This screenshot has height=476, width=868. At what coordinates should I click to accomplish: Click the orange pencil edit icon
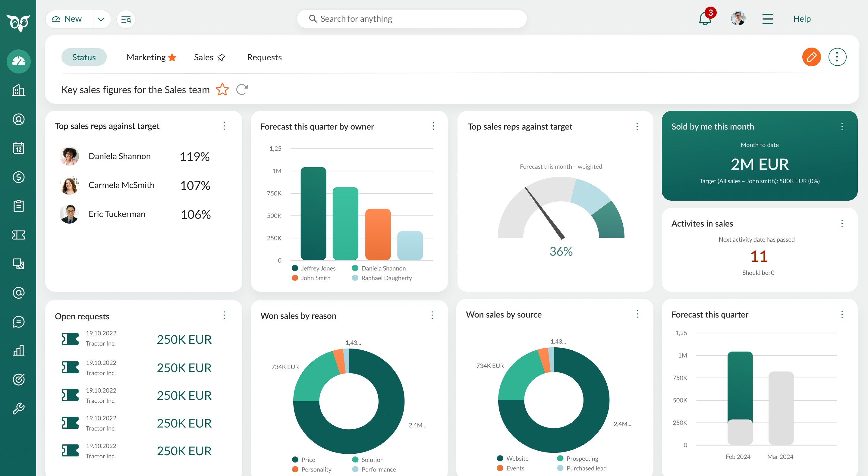point(812,57)
